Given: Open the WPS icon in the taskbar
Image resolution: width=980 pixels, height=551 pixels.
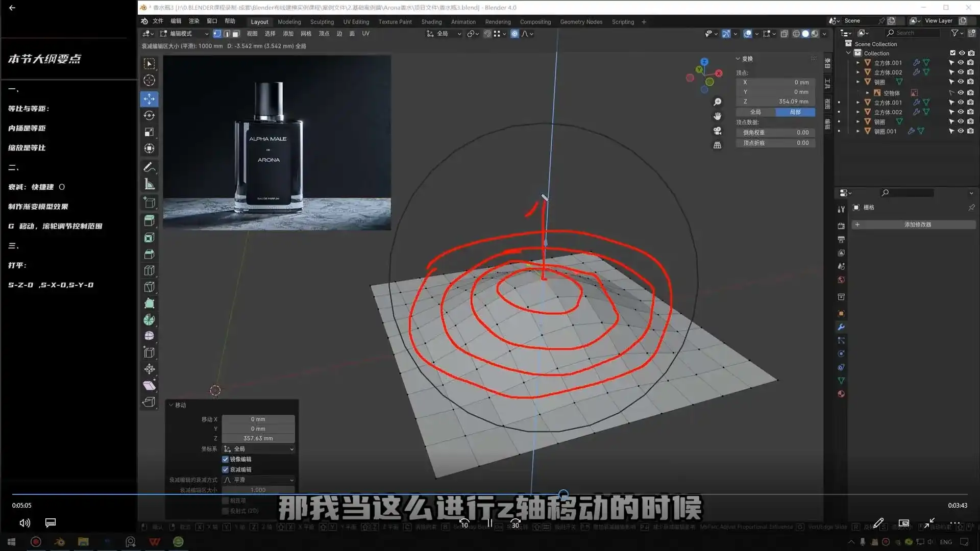Looking at the screenshot, I should coord(154,542).
